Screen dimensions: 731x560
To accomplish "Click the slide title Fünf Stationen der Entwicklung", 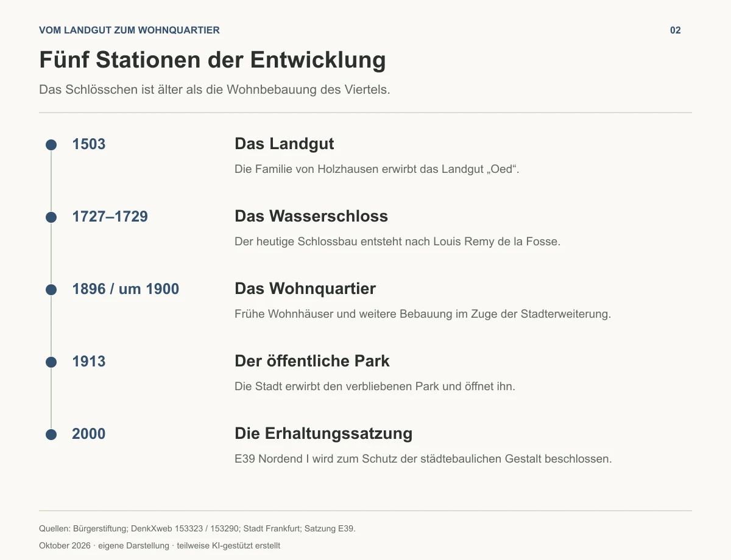I will pos(213,60).
